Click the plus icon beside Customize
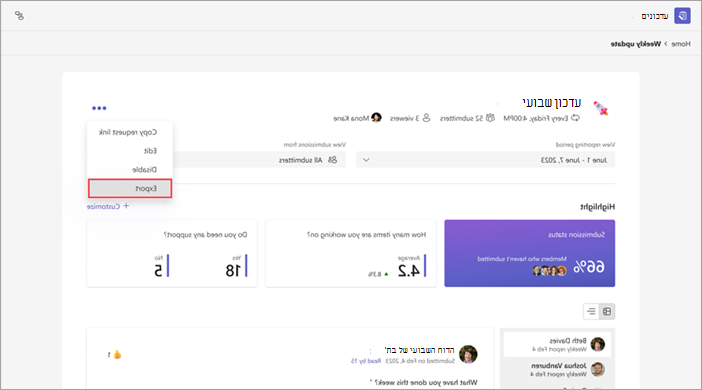The image size is (702, 390). pyautogui.click(x=126, y=206)
